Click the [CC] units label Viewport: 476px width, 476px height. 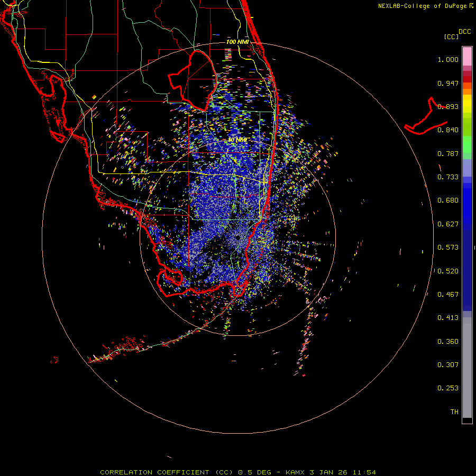tap(451, 36)
